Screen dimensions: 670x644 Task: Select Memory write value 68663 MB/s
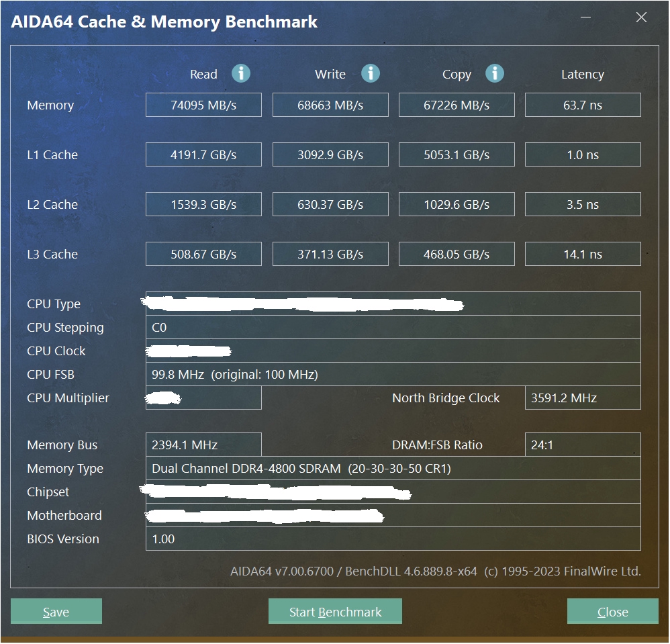pos(331,105)
